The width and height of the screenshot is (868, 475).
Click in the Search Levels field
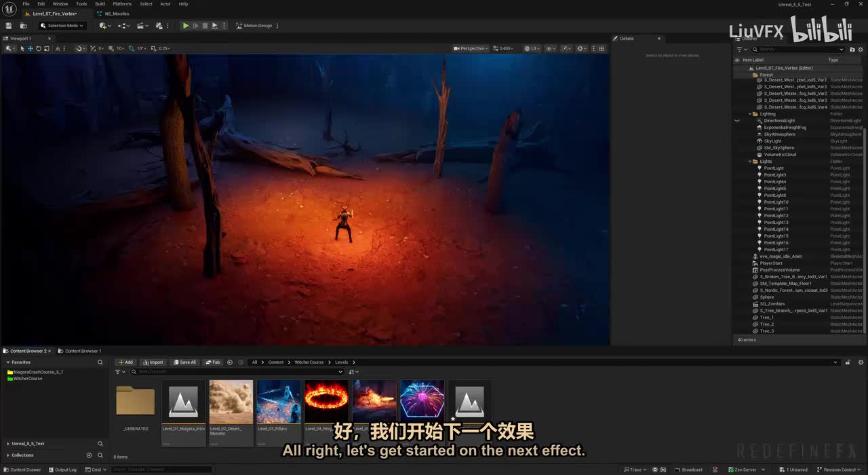(237, 372)
